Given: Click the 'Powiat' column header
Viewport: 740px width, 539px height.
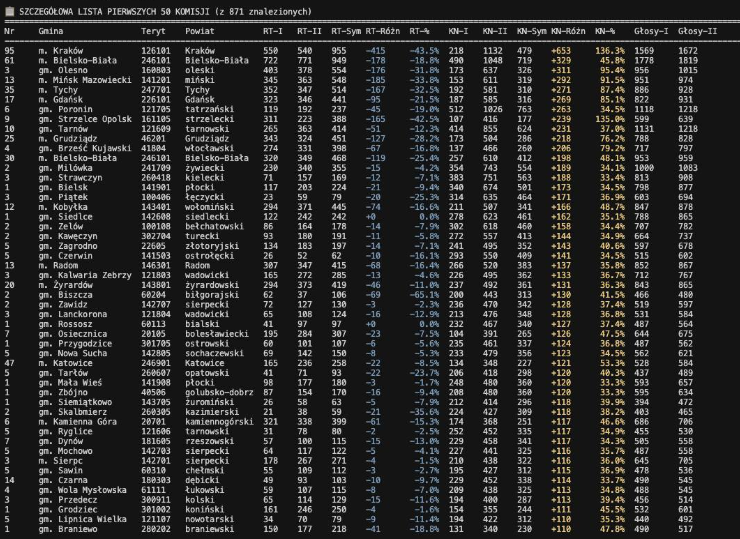Looking at the screenshot, I should pos(200,31).
